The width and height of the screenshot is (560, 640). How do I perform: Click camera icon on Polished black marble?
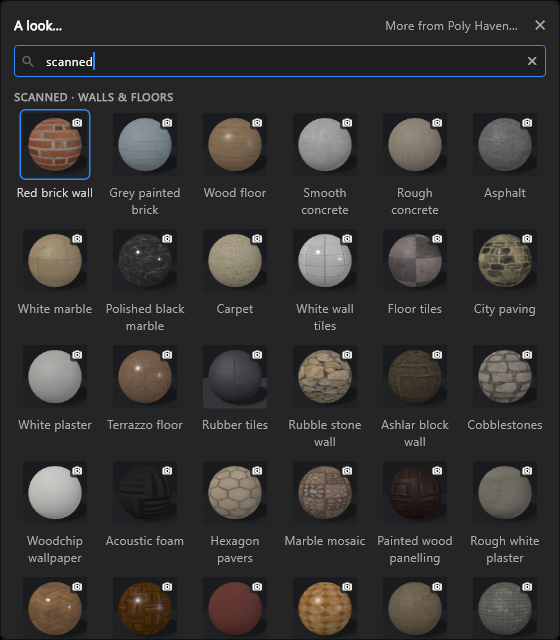[x=167, y=238]
